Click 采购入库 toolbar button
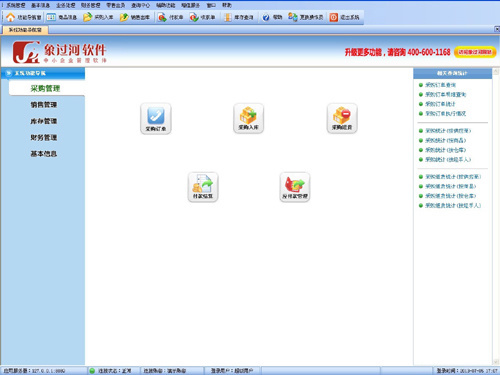The width and height of the screenshot is (500, 375). pyautogui.click(x=98, y=17)
